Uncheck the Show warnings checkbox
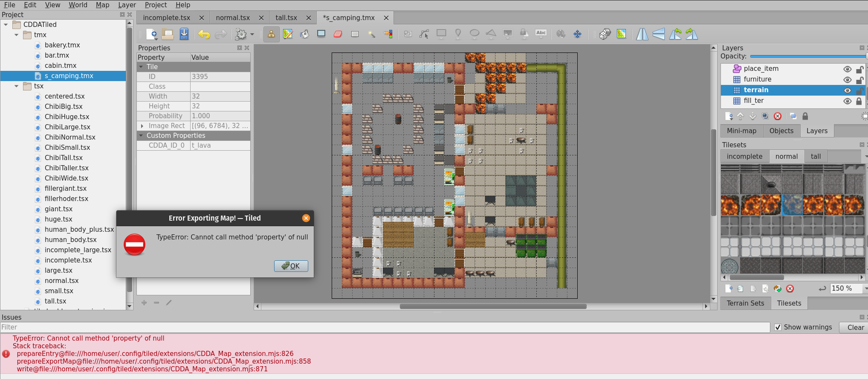Viewport: 868px width, 379px height. pos(778,327)
